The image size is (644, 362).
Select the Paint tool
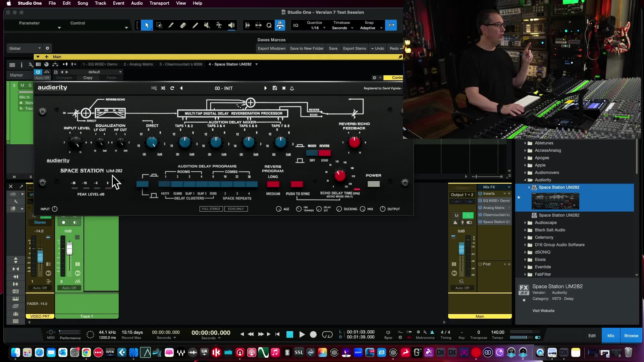[195, 25]
